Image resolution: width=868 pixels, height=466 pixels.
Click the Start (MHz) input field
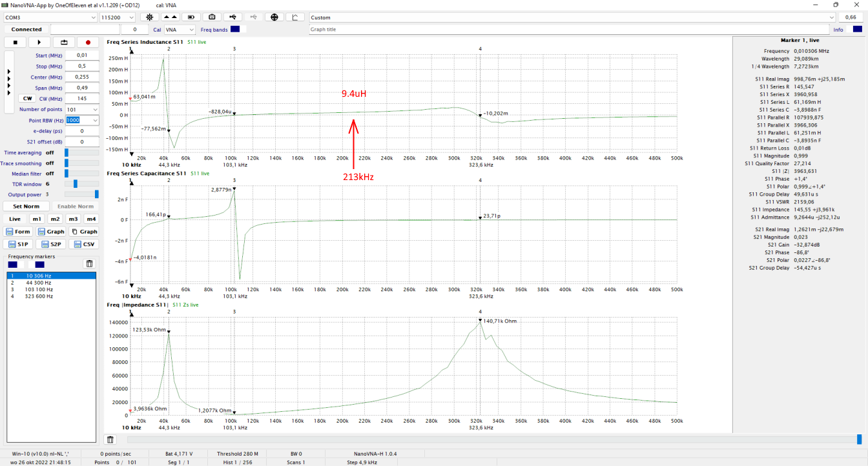click(x=82, y=56)
